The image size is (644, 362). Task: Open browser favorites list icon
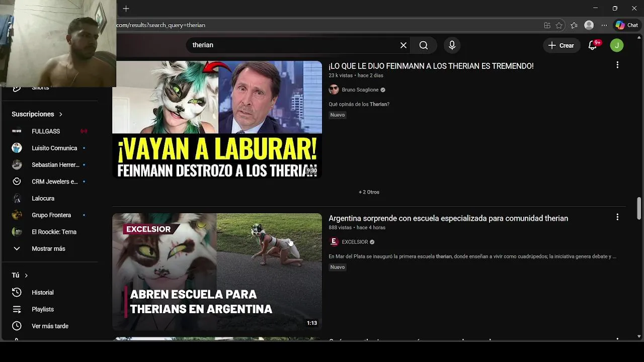pos(574,25)
